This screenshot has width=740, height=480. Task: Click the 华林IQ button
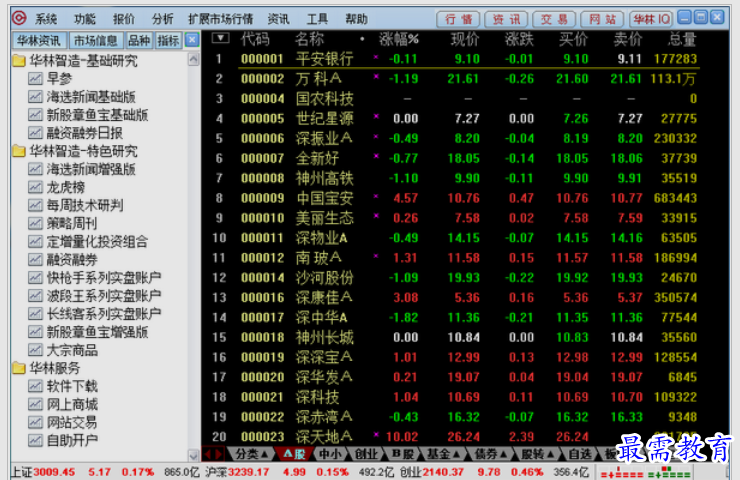651,19
